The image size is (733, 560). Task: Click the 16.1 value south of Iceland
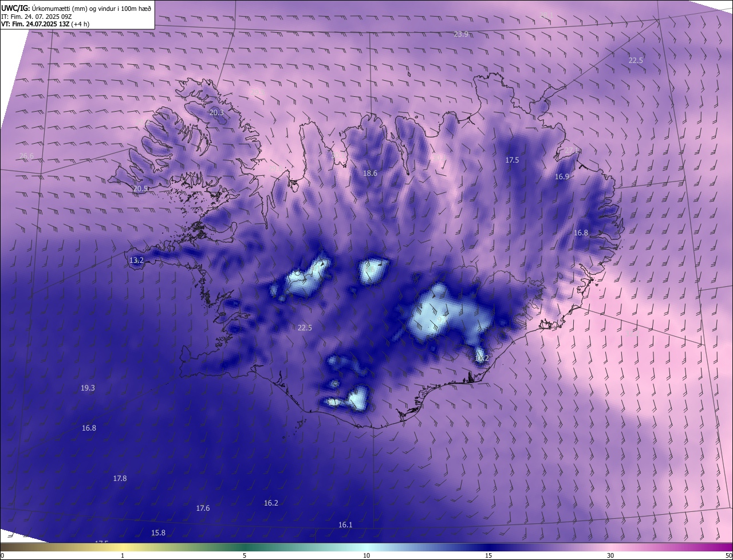tap(345, 525)
